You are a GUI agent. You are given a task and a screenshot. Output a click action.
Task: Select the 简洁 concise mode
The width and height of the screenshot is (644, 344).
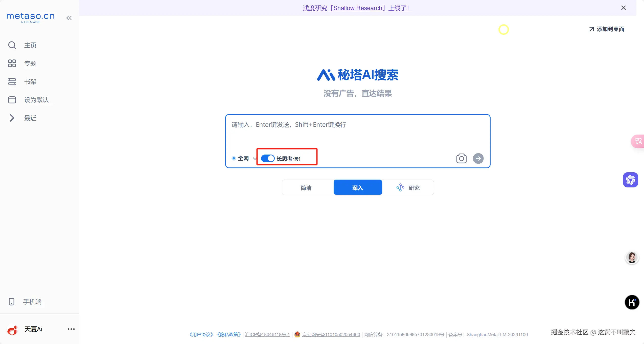[x=306, y=188]
